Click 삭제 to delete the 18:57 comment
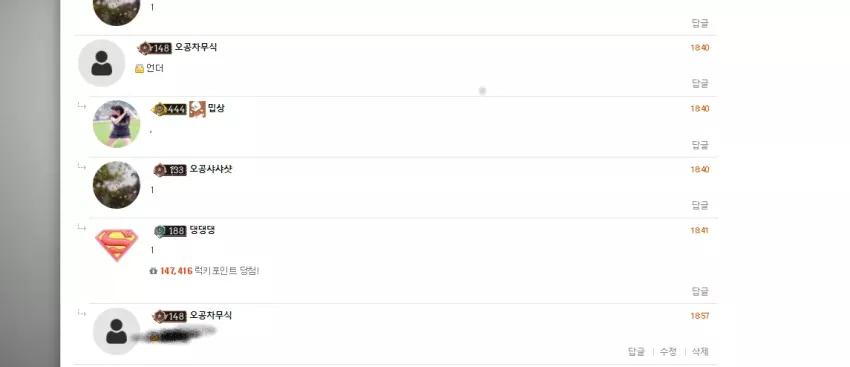This screenshot has width=850, height=367. 700,351
